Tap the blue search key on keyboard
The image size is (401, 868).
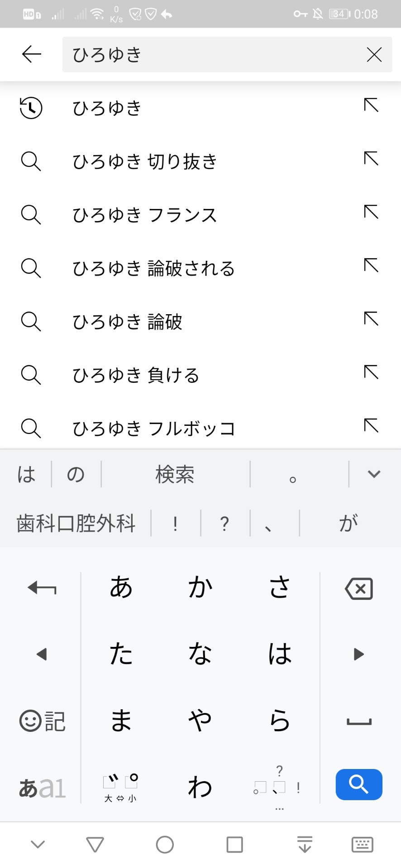359,784
